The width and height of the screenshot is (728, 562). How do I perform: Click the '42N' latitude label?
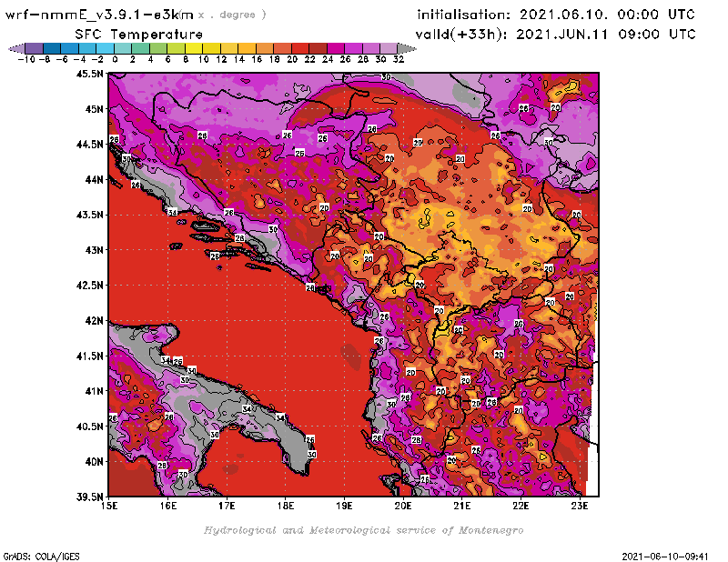coord(94,321)
